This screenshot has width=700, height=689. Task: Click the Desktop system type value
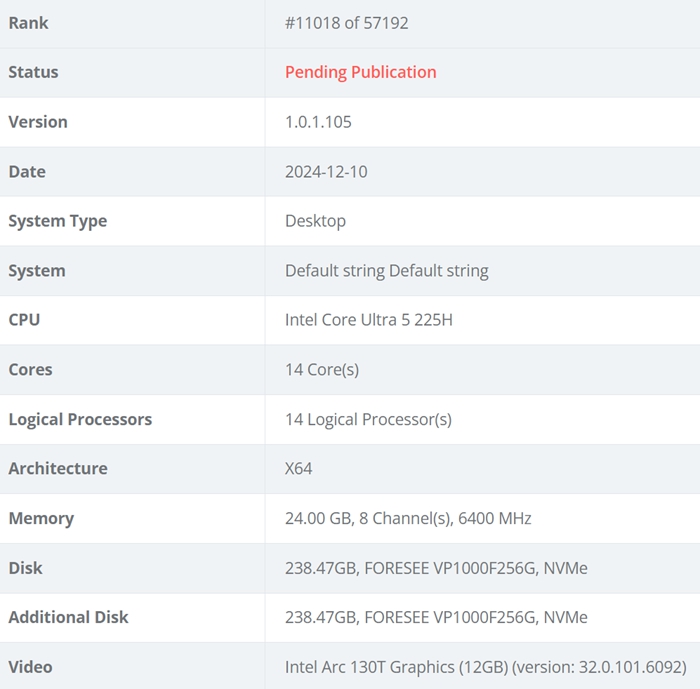[315, 221]
